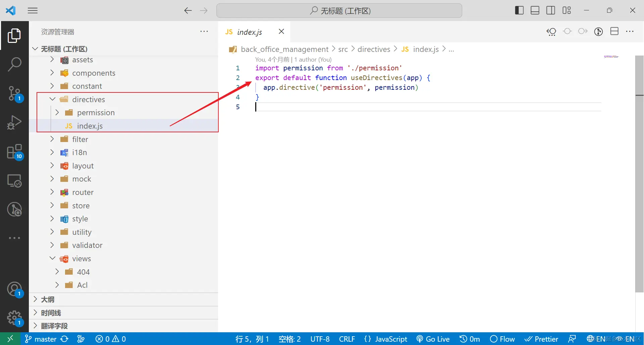The width and height of the screenshot is (644, 345).
Task: Open the Manage gear settings menu
Action: [14, 318]
